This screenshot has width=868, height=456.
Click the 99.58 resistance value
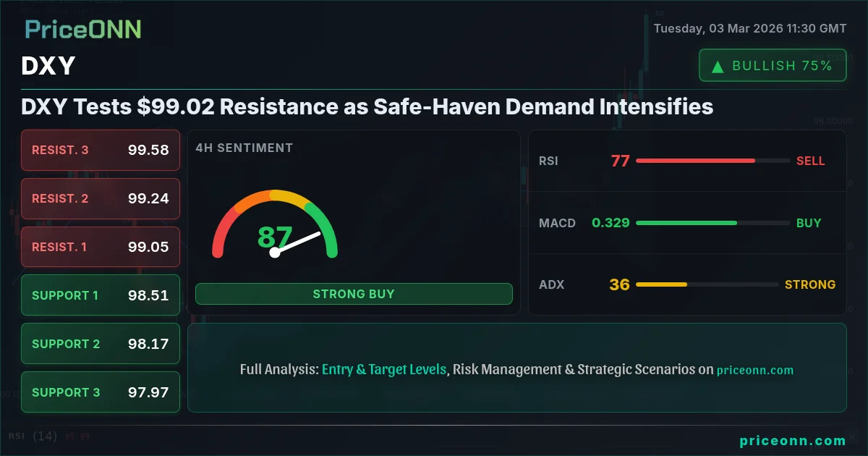coord(148,150)
